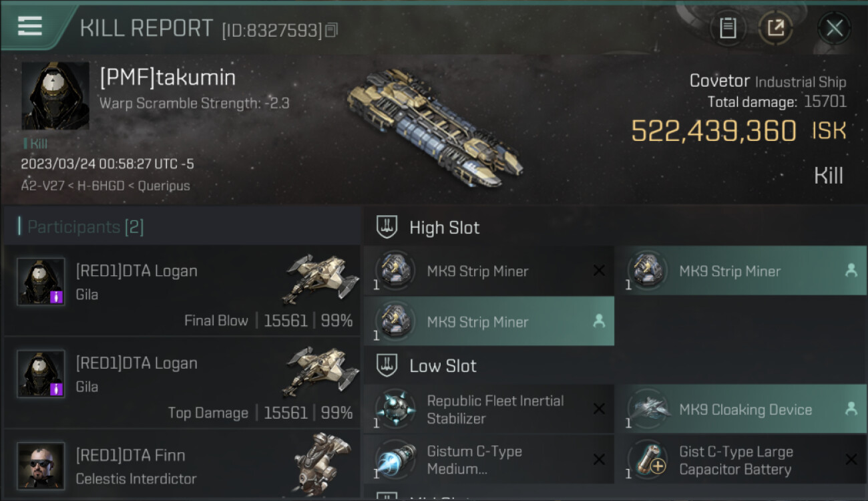Image resolution: width=868 pixels, height=501 pixels.
Task: Share the kill report externally
Action: (775, 28)
